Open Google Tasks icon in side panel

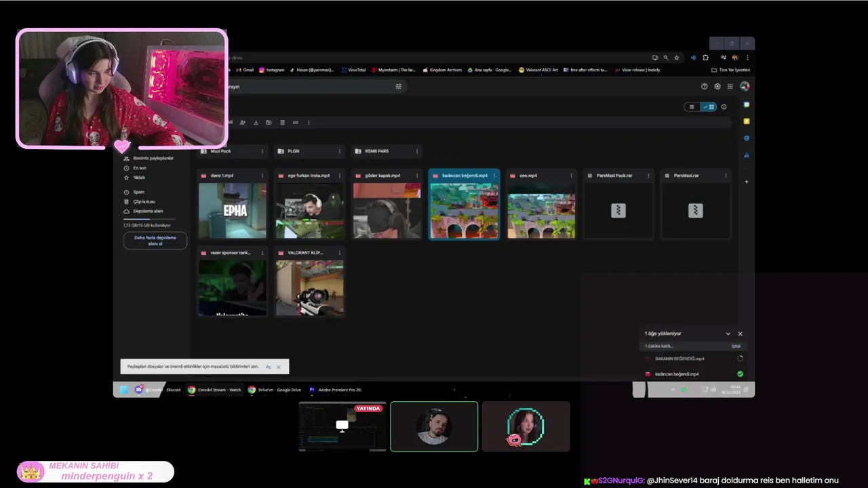[x=746, y=138]
